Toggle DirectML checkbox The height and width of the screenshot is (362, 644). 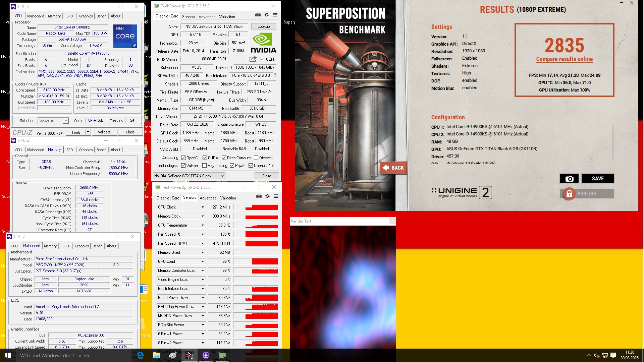tap(256, 158)
